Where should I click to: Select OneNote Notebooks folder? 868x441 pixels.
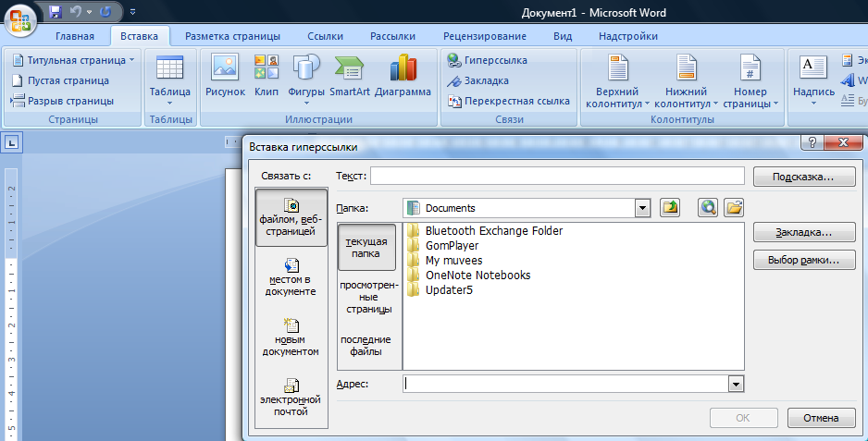pos(469,276)
